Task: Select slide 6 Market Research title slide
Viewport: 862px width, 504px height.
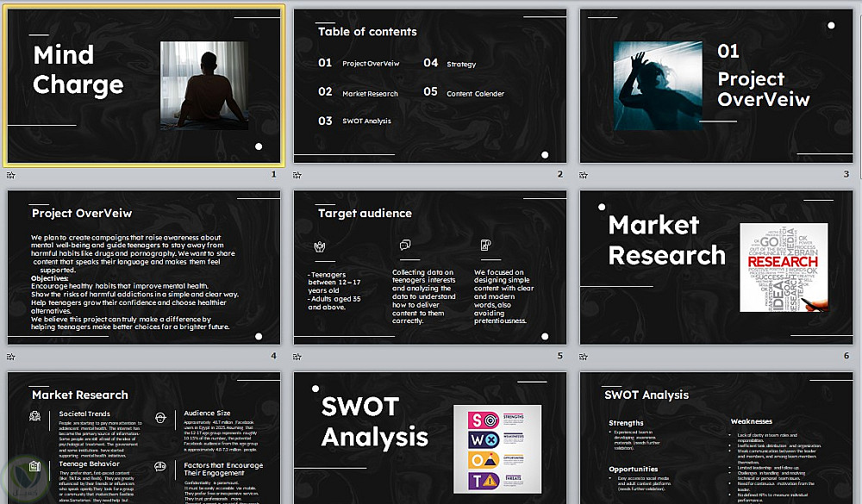Action: tap(716, 268)
